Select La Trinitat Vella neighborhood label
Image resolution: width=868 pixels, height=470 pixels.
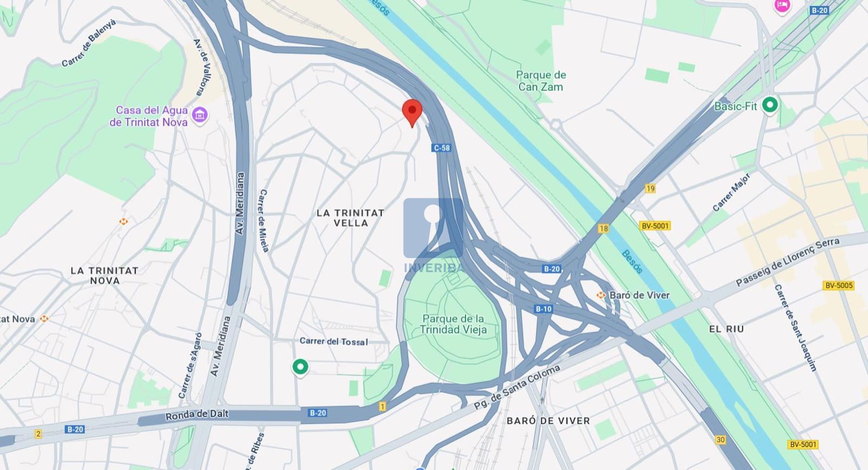point(350,218)
